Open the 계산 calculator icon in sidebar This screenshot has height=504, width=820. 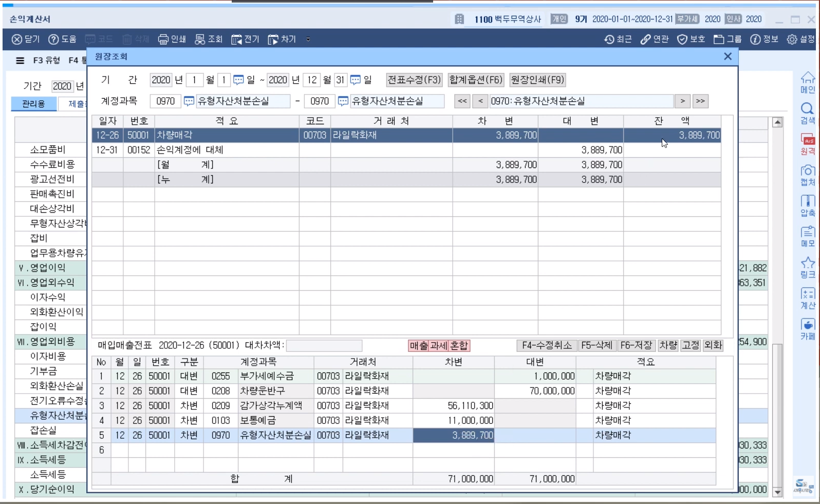808,294
